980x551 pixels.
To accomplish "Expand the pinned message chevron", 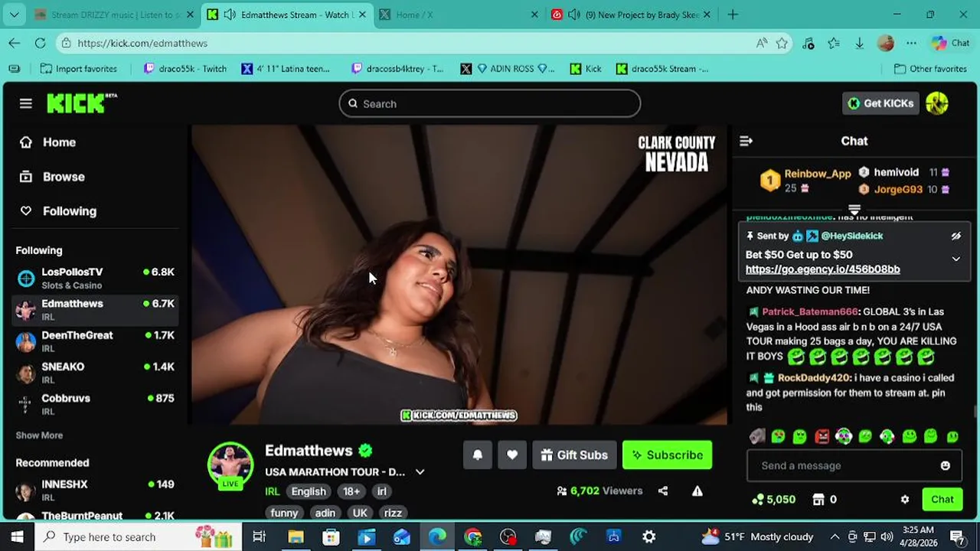I will point(955,259).
